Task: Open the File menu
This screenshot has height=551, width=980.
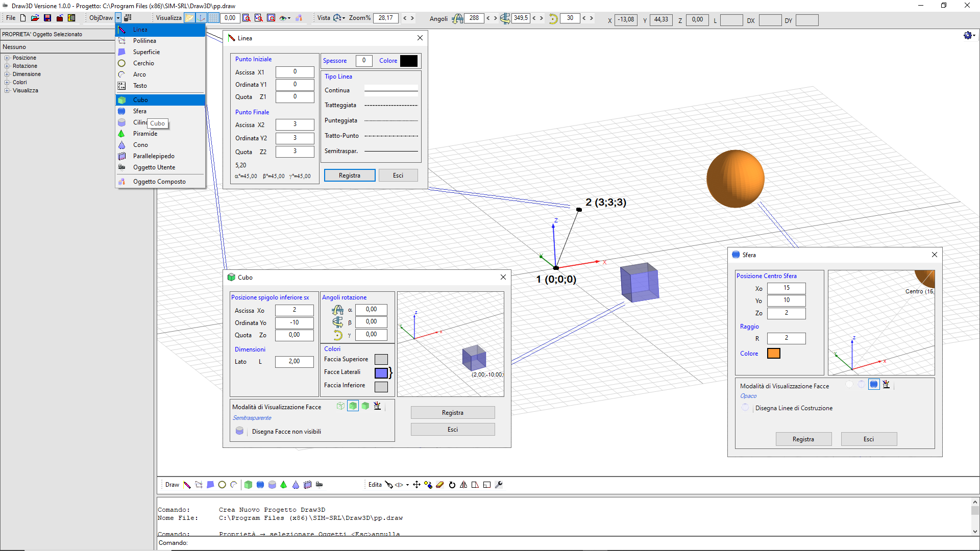Action: pos(11,18)
